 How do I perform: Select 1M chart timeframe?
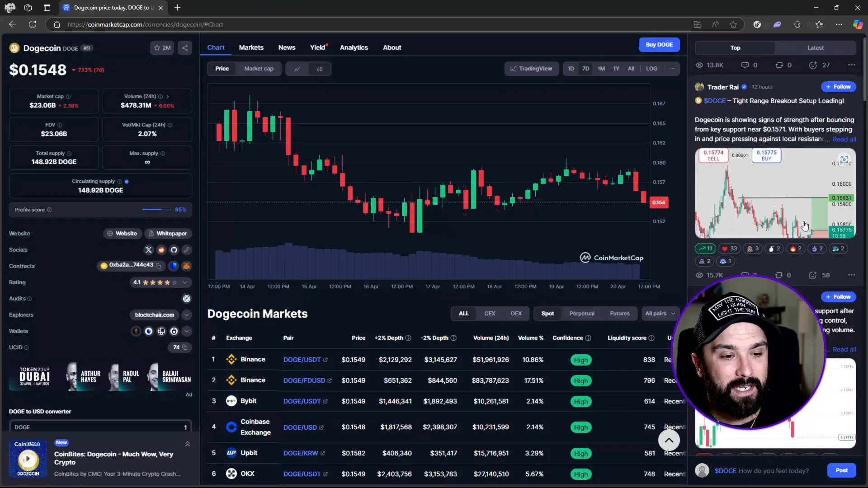click(601, 69)
